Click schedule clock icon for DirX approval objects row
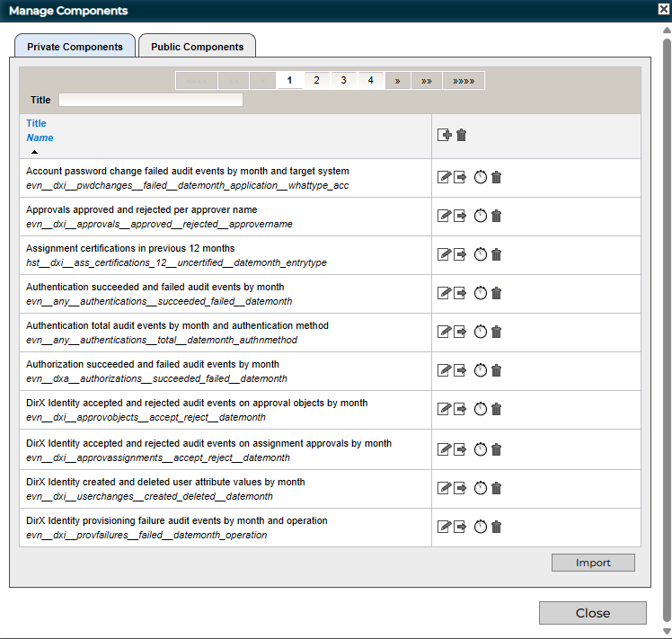This screenshot has width=672, height=639. pyautogui.click(x=480, y=409)
